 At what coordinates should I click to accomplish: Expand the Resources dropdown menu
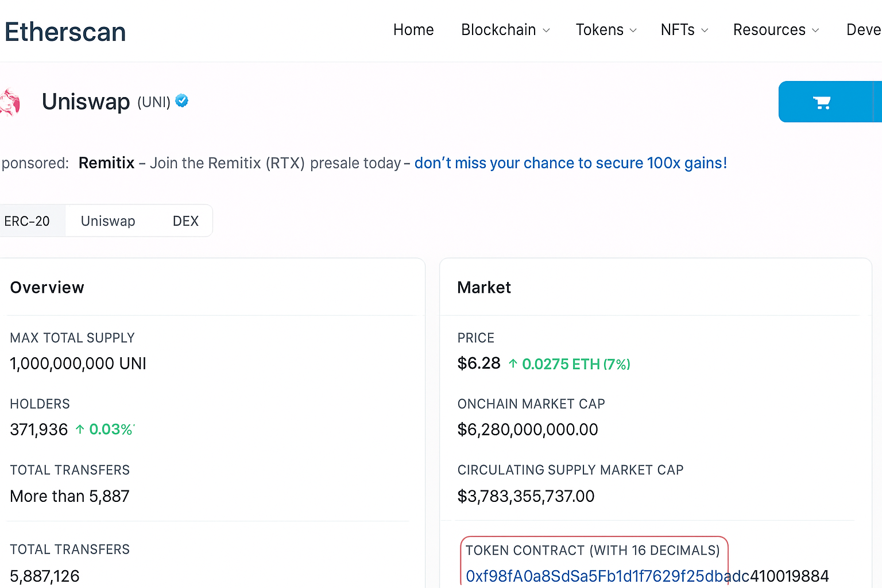(776, 30)
